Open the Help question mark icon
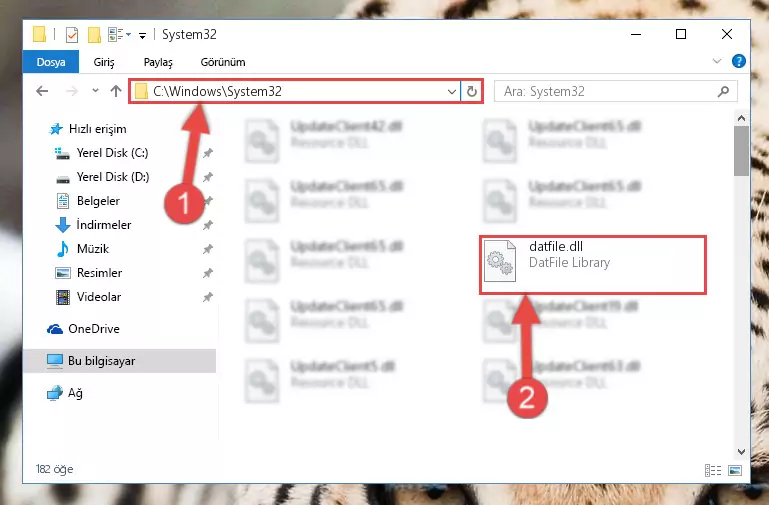Screen dimensions: 769x505 pos(738,61)
